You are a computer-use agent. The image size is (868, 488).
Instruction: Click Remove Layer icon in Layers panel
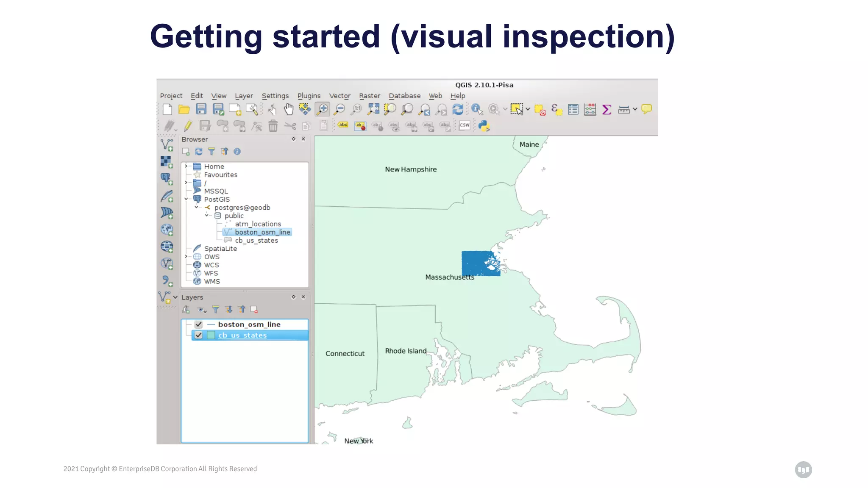[x=254, y=310]
